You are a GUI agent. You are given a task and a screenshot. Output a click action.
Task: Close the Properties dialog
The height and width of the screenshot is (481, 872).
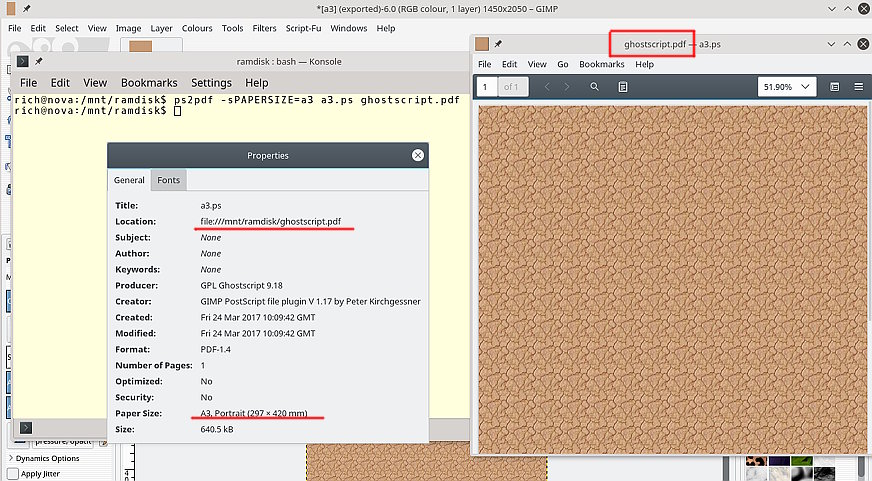click(418, 155)
